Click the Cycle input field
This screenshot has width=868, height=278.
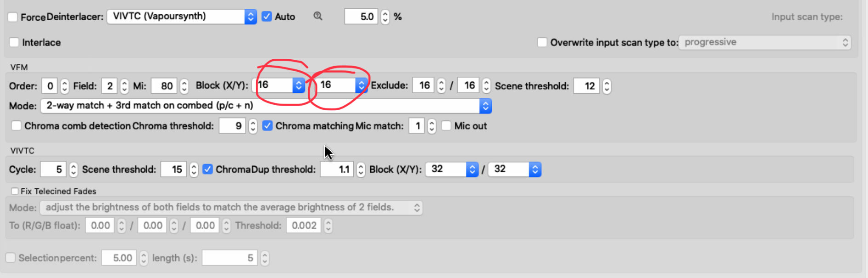pos(53,169)
